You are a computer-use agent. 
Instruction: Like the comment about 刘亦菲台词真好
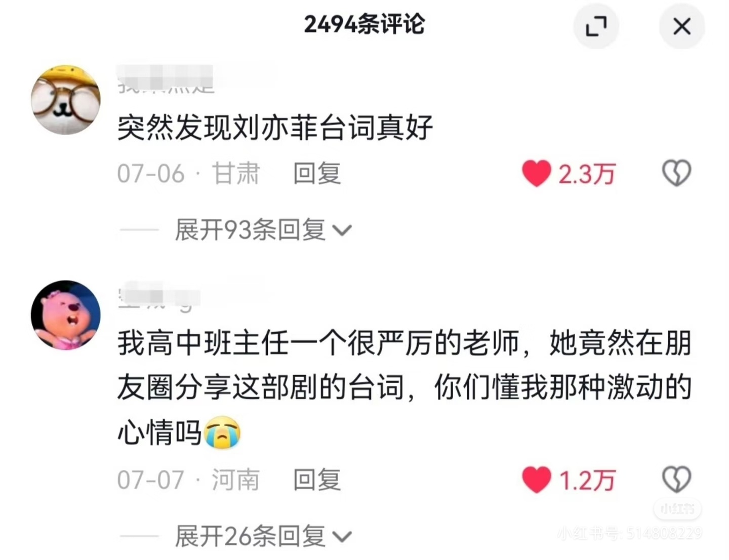coord(537,174)
